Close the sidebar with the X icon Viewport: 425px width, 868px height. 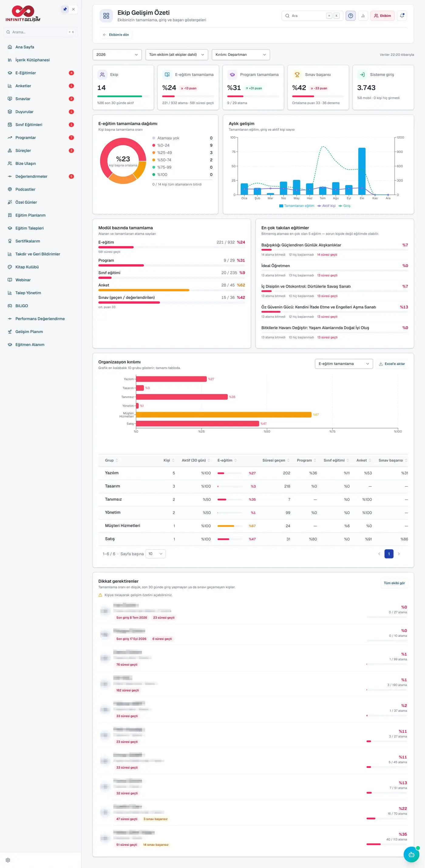(x=73, y=9)
